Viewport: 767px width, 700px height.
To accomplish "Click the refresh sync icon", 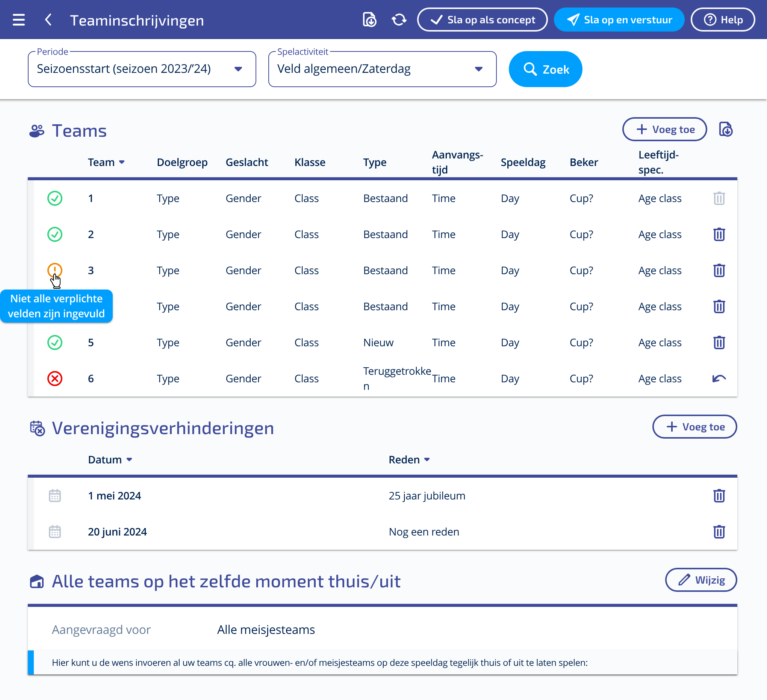I will point(399,20).
